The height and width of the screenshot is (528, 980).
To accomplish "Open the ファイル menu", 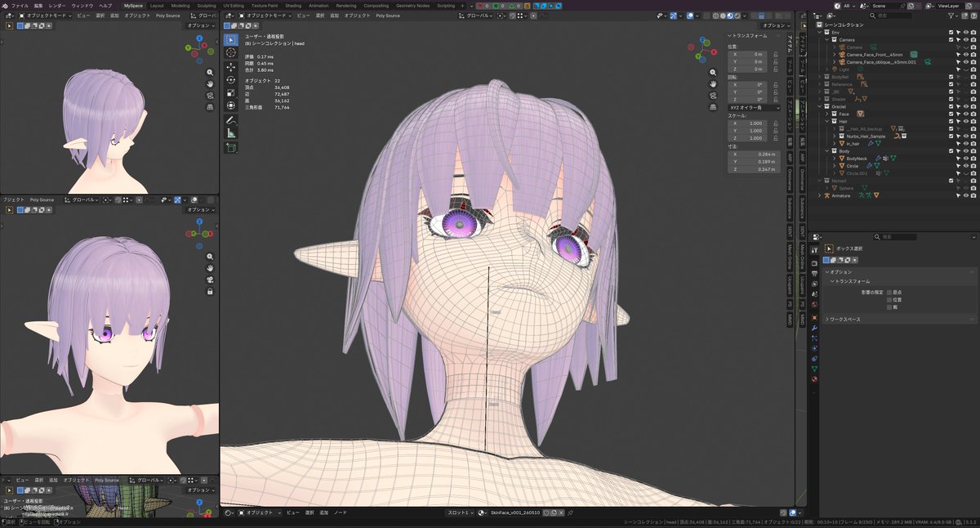I will (20, 5).
